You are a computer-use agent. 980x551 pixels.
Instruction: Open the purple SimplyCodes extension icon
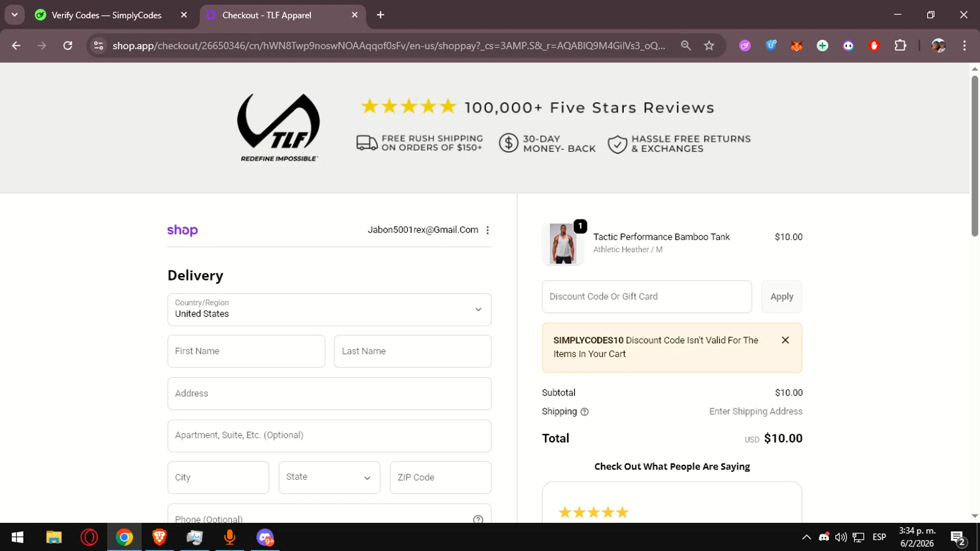point(745,45)
